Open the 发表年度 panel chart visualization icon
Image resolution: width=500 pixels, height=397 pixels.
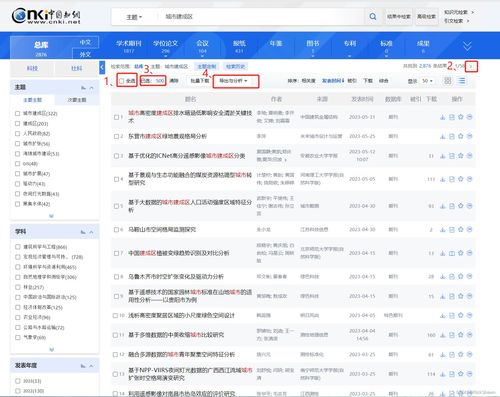[83, 366]
